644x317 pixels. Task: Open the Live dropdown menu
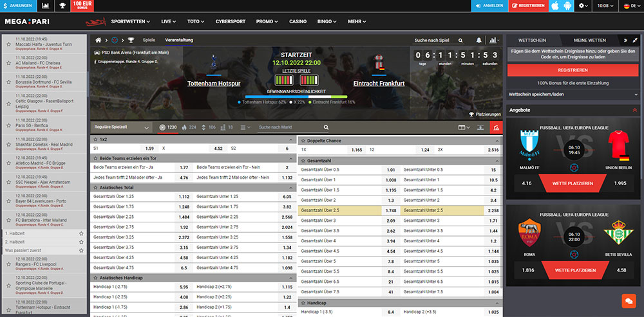pos(168,21)
